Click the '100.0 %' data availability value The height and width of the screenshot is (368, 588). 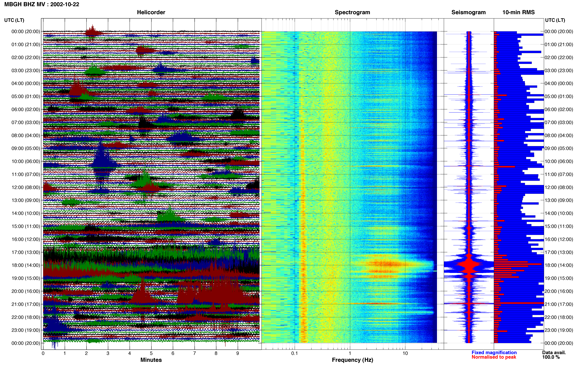(551, 357)
